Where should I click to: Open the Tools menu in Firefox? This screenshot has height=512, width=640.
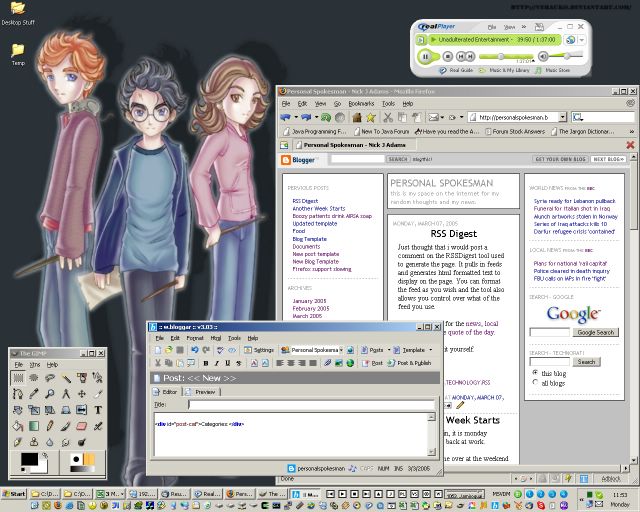click(388, 104)
